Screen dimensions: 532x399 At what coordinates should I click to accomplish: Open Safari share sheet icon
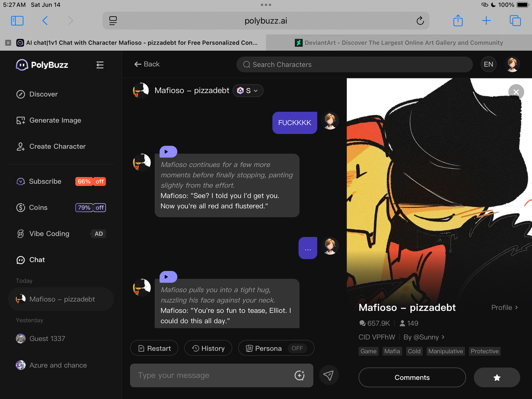[x=458, y=20]
